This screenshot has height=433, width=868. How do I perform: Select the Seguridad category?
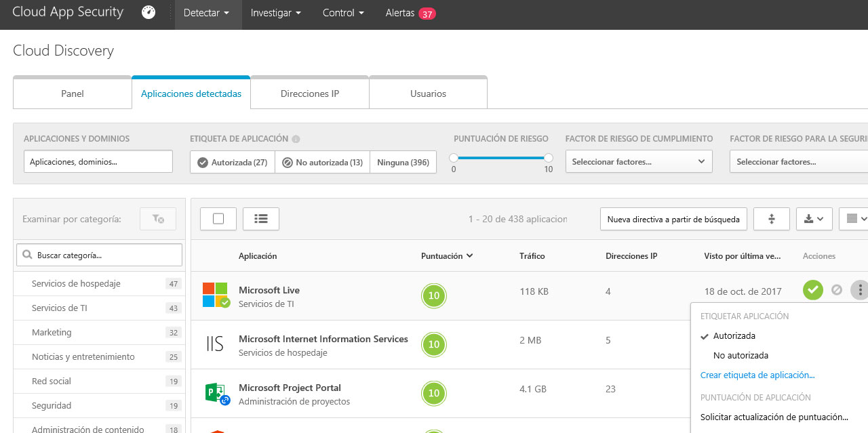(98, 405)
